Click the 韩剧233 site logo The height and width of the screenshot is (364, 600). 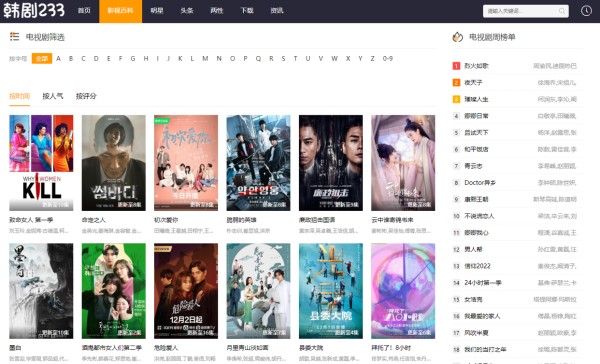click(x=34, y=10)
